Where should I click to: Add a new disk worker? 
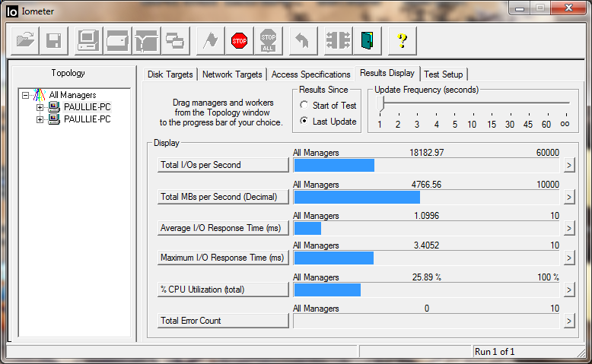point(117,40)
